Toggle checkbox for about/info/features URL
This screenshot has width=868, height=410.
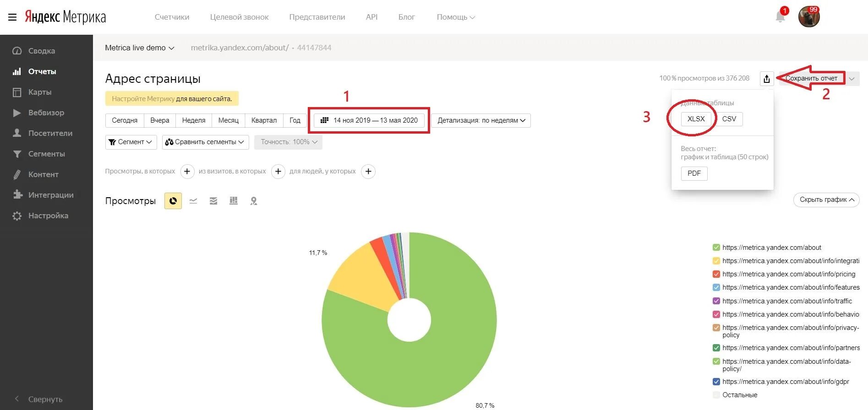pos(716,287)
